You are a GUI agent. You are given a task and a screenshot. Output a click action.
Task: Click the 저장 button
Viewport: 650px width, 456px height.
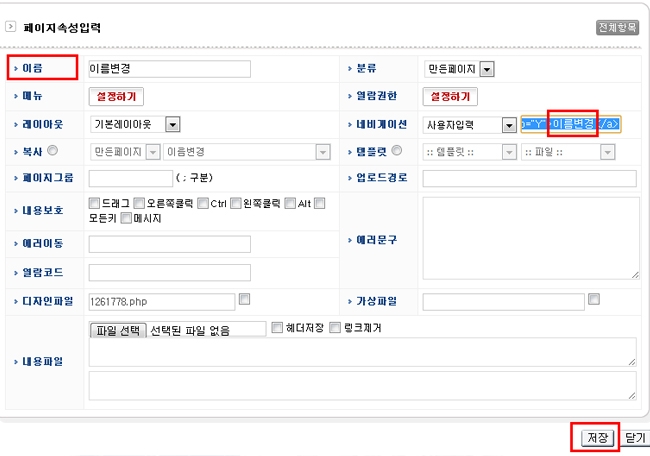[x=597, y=438]
